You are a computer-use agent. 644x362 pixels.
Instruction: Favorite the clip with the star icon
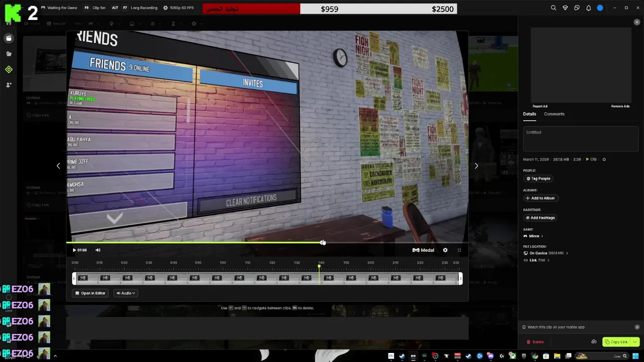tap(604, 159)
